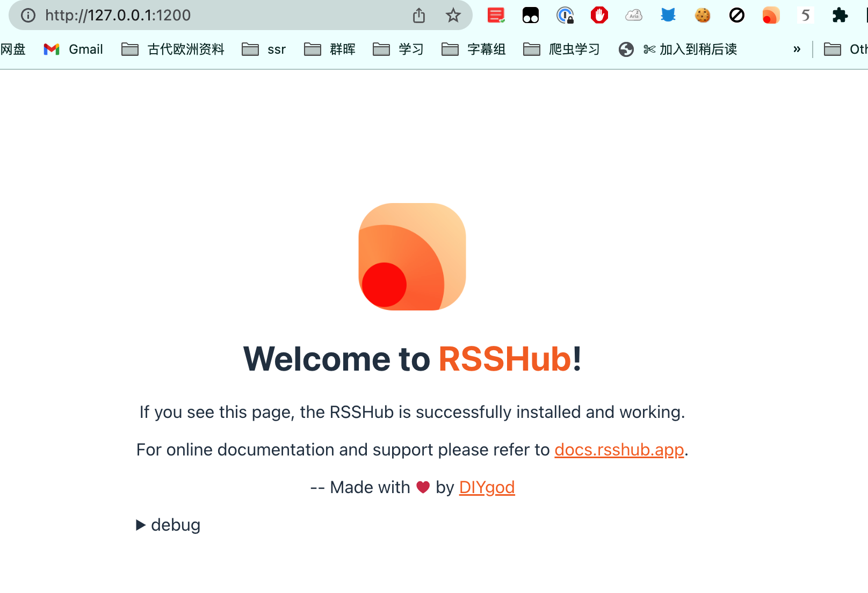Click the site info icon in address bar
The width and height of the screenshot is (868, 593).
[x=28, y=16]
